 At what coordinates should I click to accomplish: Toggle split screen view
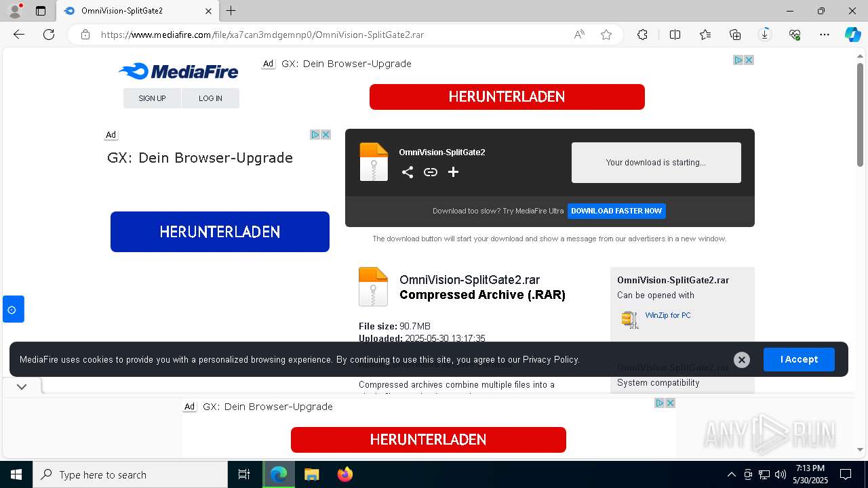coord(675,35)
